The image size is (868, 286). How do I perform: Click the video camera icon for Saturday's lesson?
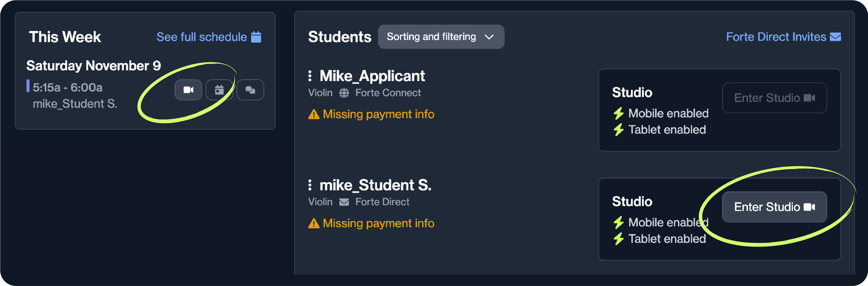[188, 90]
